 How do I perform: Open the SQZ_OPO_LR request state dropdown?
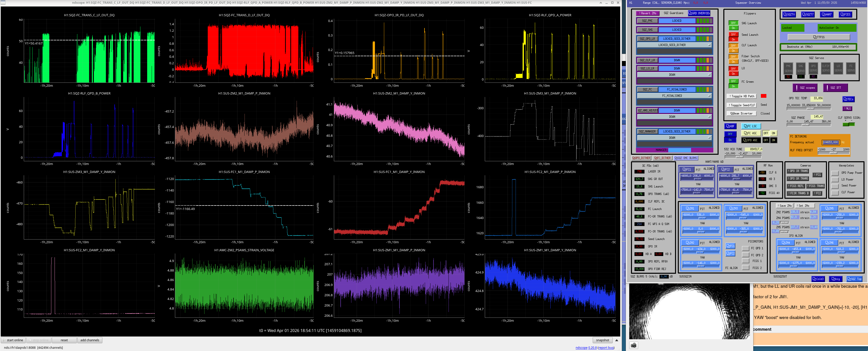pos(674,45)
